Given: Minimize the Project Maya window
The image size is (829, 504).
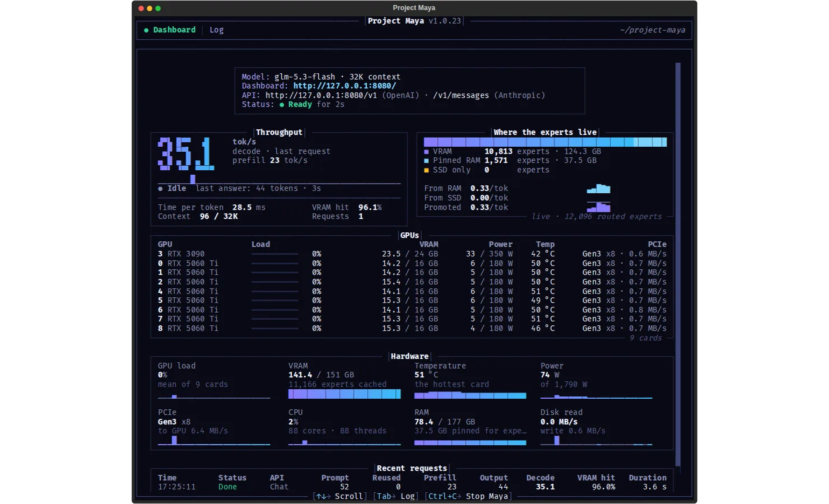Looking at the screenshot, I should (150, 8).
